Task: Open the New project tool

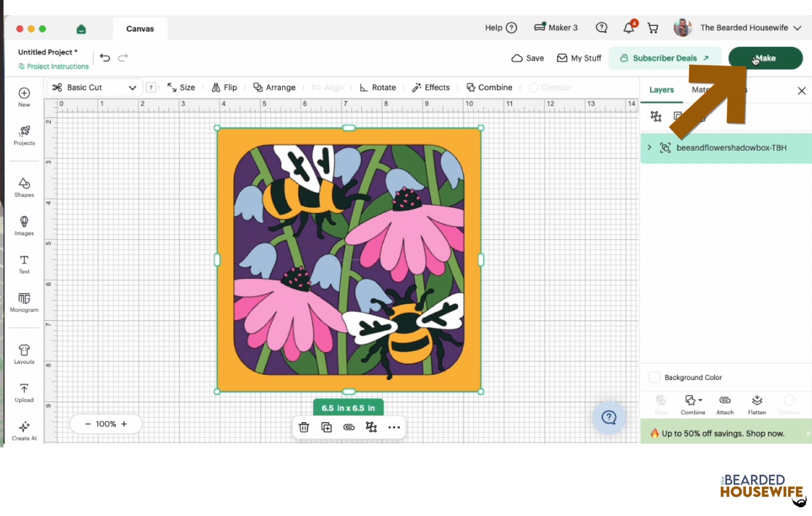Action: pyautogui.click(x=24, y=97)
